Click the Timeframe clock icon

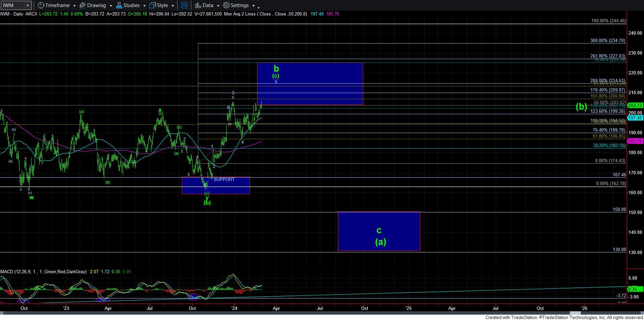(x=41, y=5)
